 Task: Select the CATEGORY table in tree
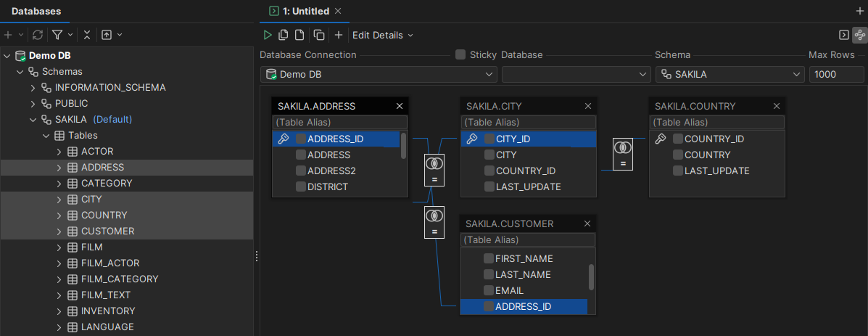pyautogui.click(x=107, y=183)
